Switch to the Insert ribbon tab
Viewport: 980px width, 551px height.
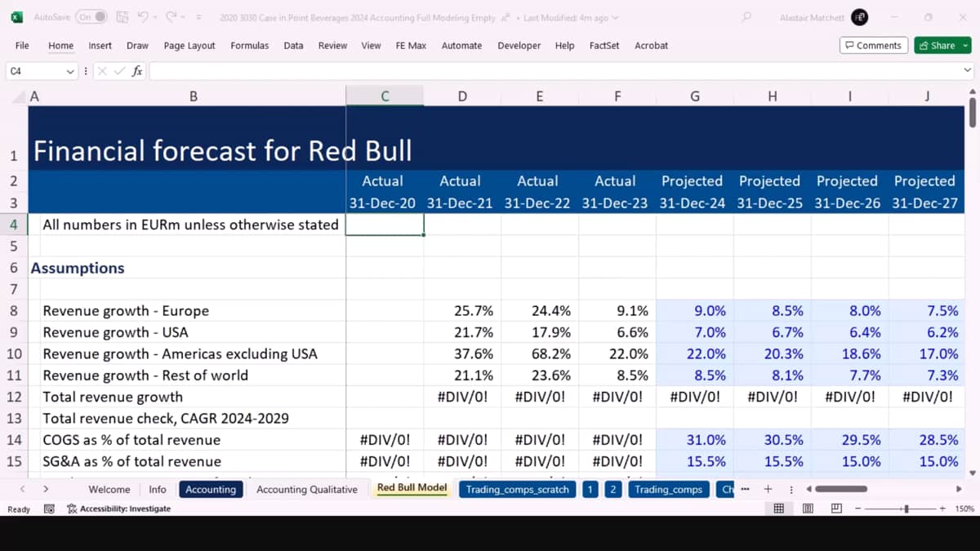pos(100,46)
